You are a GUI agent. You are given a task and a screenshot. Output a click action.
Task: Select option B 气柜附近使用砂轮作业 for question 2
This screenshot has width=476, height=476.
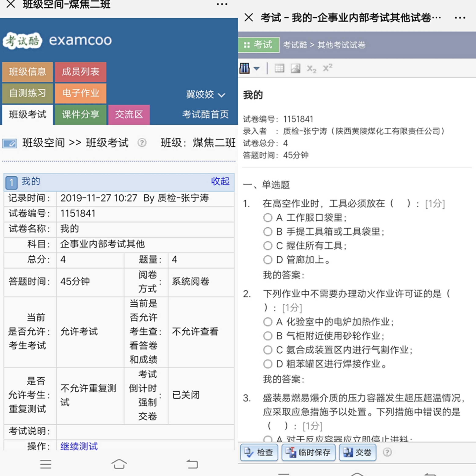[268, 336]
